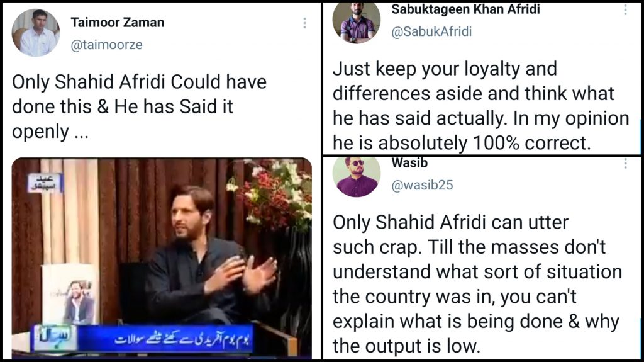Open the Wasib display name
Image resolution: width=644 pixels, height=362 pixels.
409,163
